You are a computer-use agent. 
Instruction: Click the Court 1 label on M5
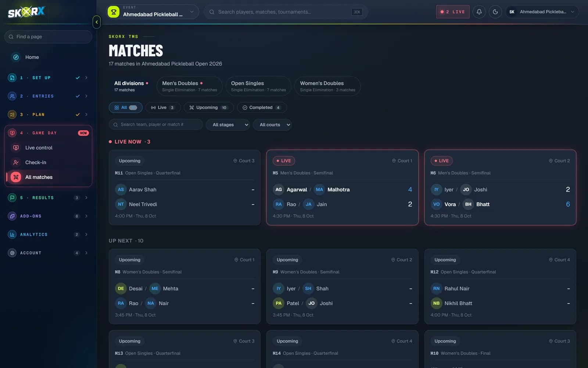(402, 161)
